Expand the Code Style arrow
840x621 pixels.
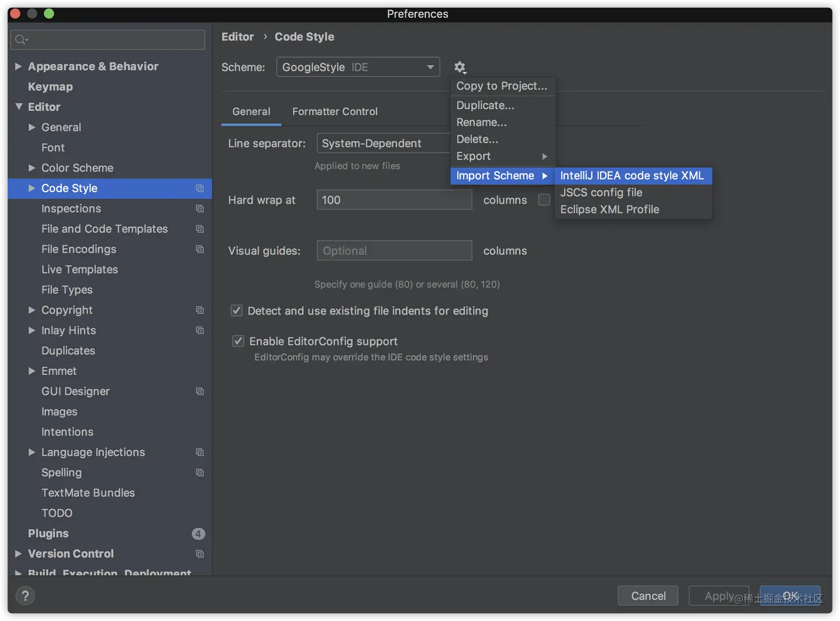(x=32, y=188)
